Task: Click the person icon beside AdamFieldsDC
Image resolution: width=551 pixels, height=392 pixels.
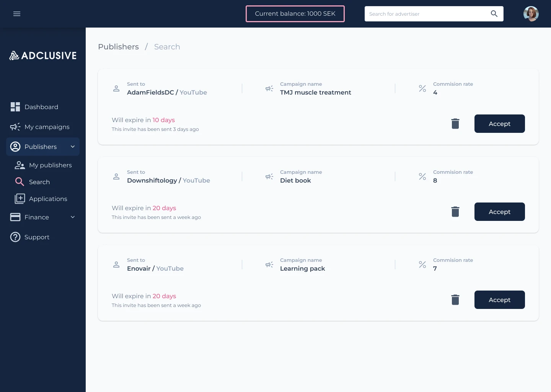Action: (x=116, y=88)
